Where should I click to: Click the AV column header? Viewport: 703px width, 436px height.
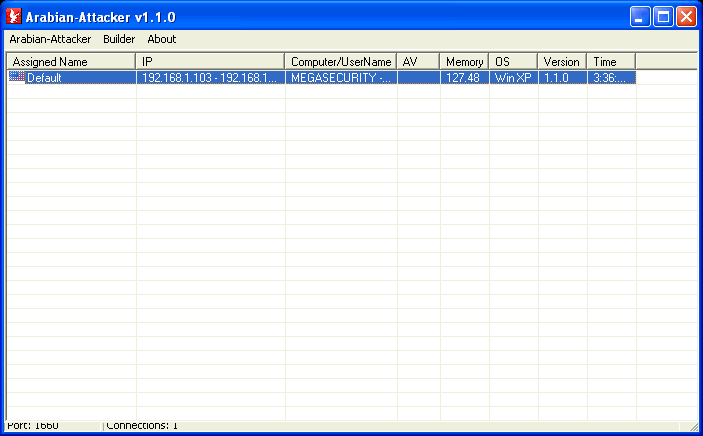[418, 62]
